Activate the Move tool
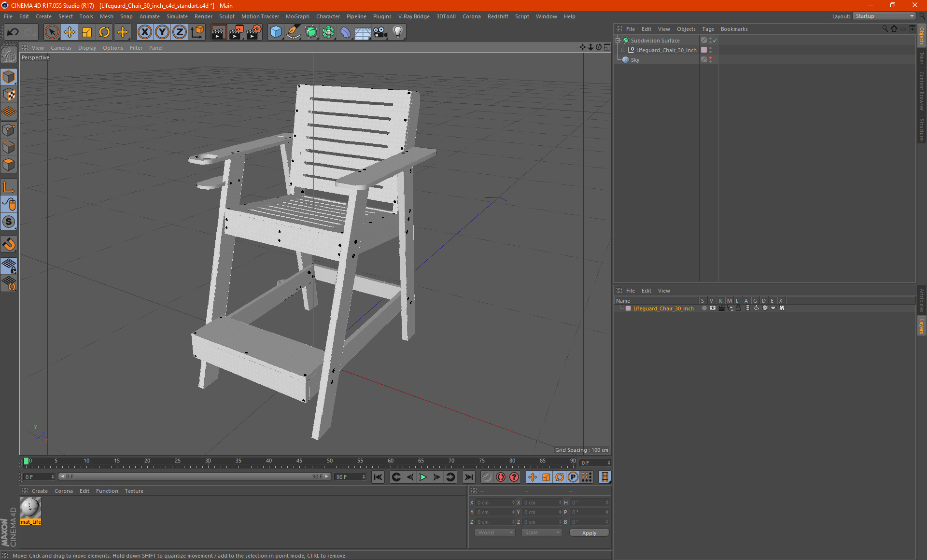 click(x=70, y=32)
